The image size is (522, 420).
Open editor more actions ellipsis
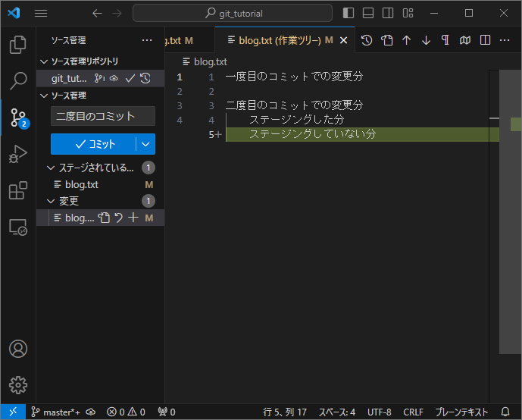[x=505, y=40]
